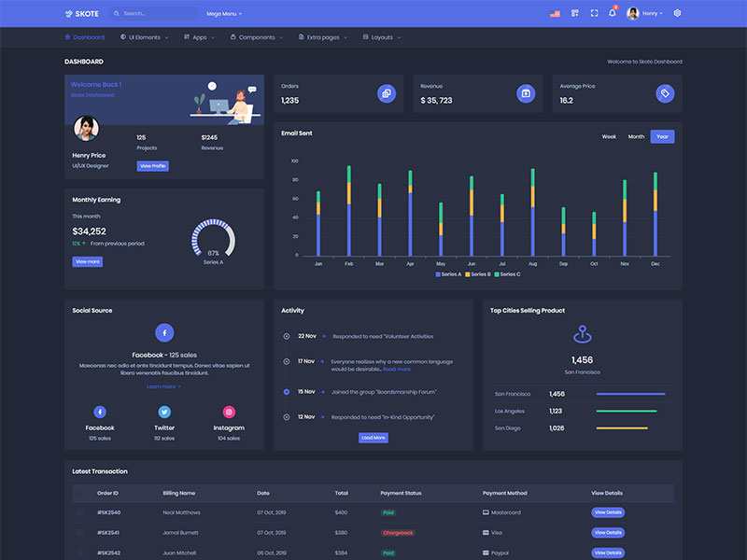Open the notifications bell
Image resolution: width=747 pixels, height=560 pixels.
click(x=613, y=13)
